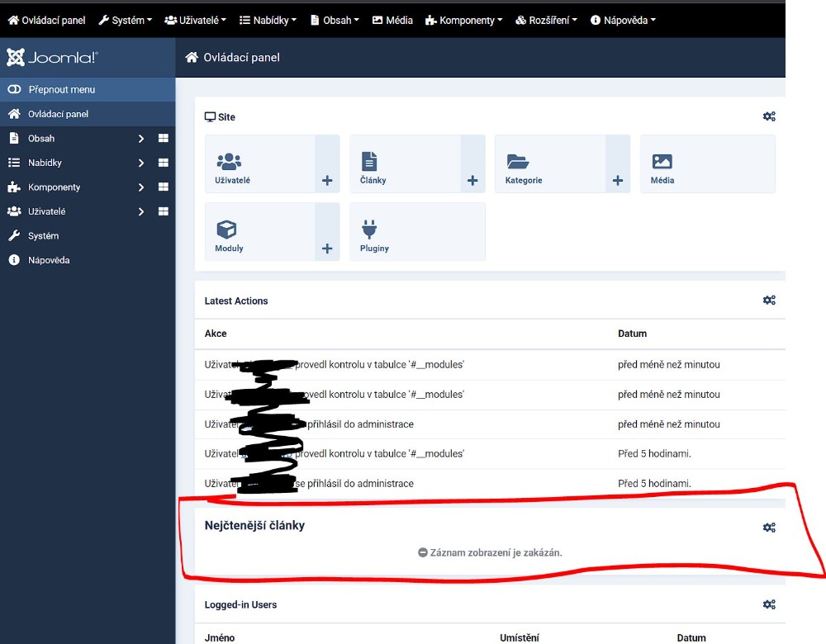The image size is (826, 644).
Task: Click plus icon on Kategorie tile
Action: pos(618,181)
